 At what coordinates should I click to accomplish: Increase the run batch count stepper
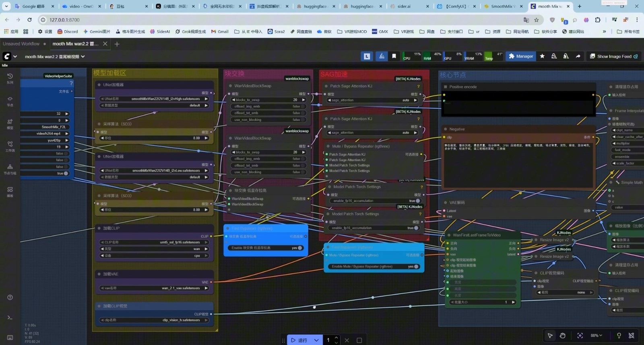tap(336, 338)
